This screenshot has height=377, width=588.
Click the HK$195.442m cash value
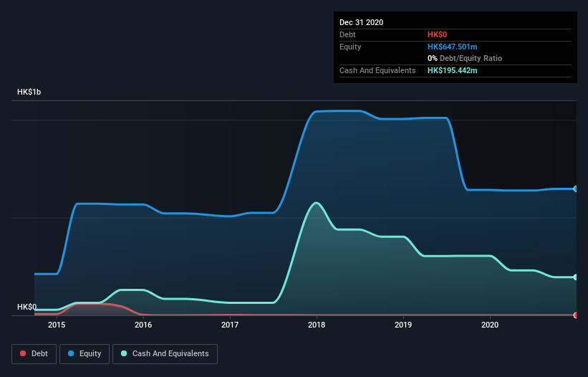pyautogui.click(x=452, y=70)
